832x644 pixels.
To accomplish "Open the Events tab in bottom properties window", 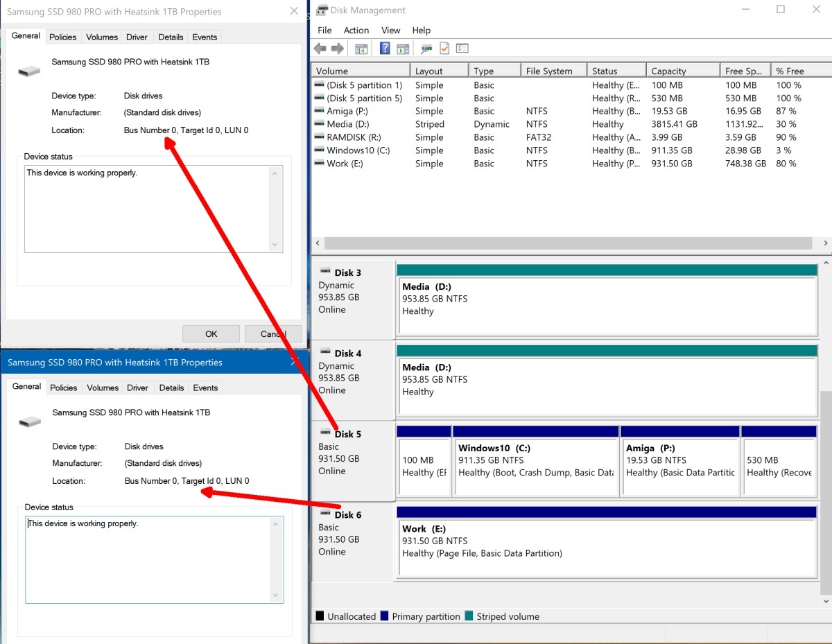I will click(x=205, y=388).
